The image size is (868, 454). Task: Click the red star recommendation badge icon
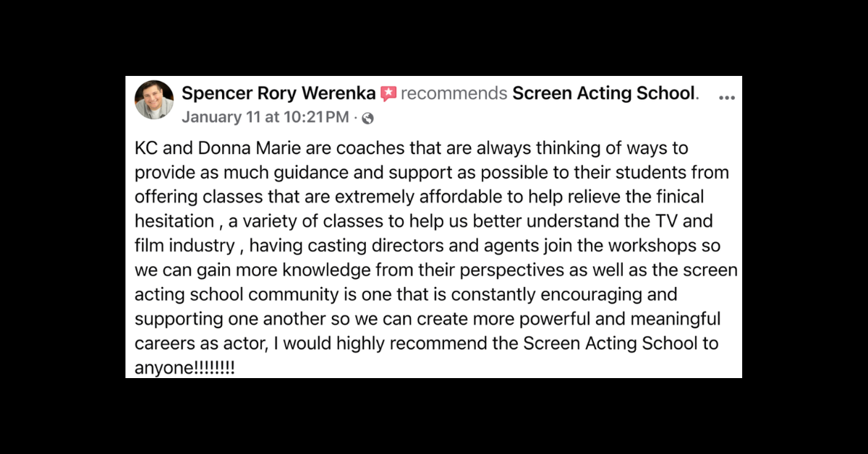pos(388,94)
